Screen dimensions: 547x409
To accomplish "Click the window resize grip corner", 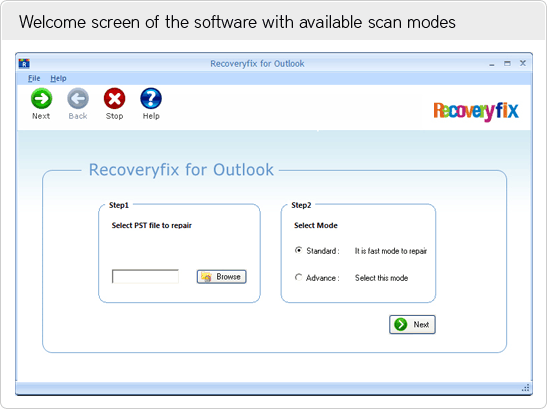I will [526, 388].
